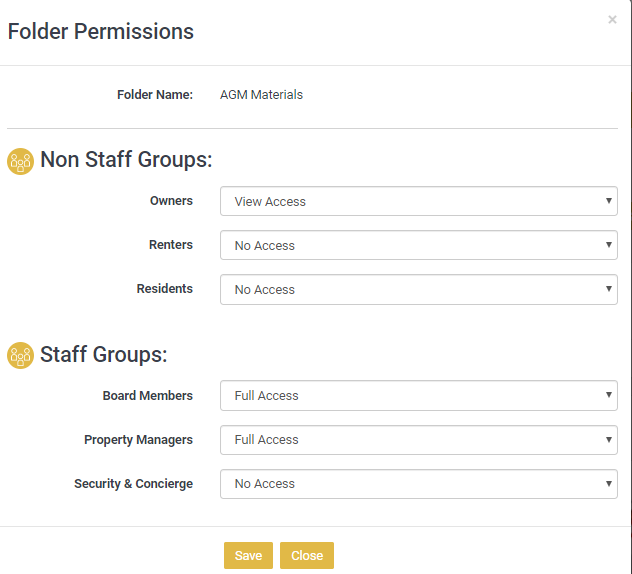Click the AGM Materials folder name
This screenshot has width=632, height=574.
(261, 95)
